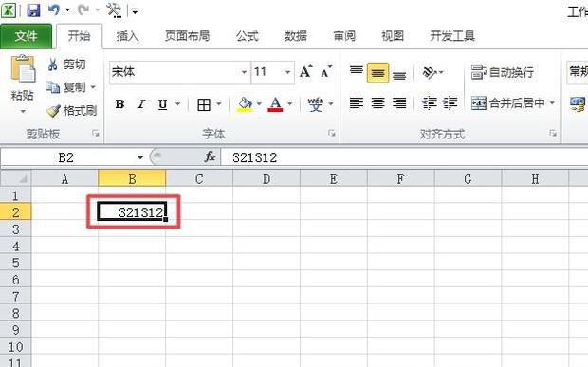Click the decrease indent icon

click(430, 102)
